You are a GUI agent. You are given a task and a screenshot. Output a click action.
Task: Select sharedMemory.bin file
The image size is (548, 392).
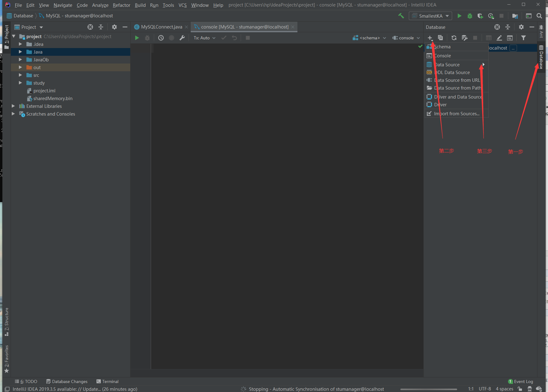[53, 98]
